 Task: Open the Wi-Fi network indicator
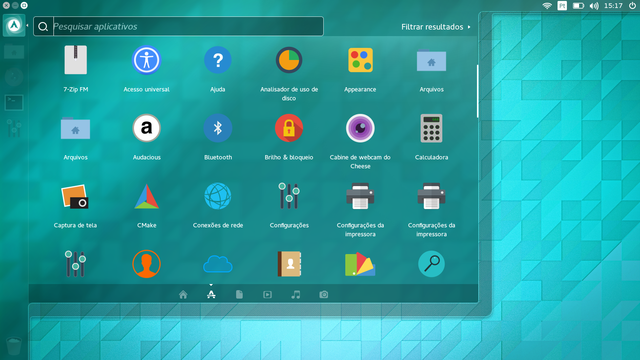click(x=547, y=6)
